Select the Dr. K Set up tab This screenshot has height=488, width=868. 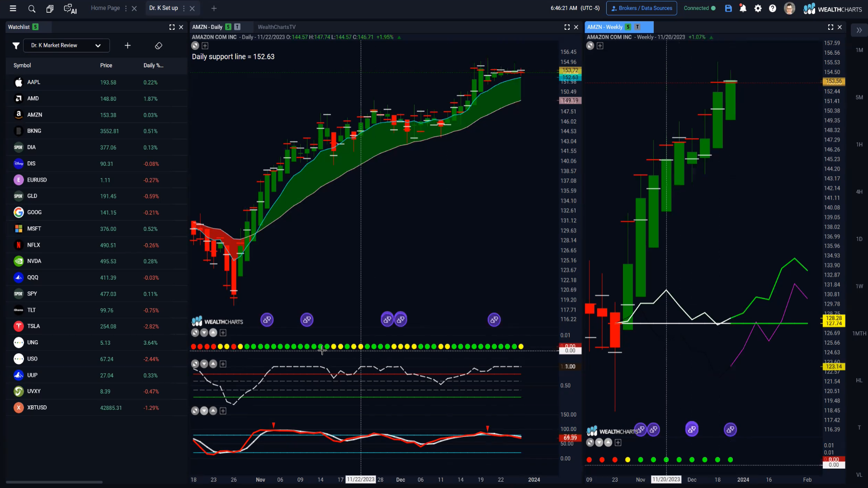[x=164, y=8]
